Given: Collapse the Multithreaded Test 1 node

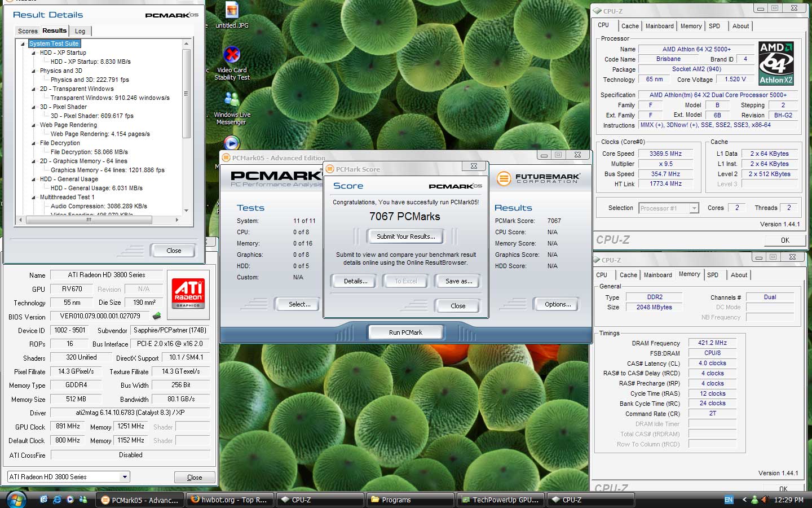Looking at the screenshot, I should click(x=33, y=197).
